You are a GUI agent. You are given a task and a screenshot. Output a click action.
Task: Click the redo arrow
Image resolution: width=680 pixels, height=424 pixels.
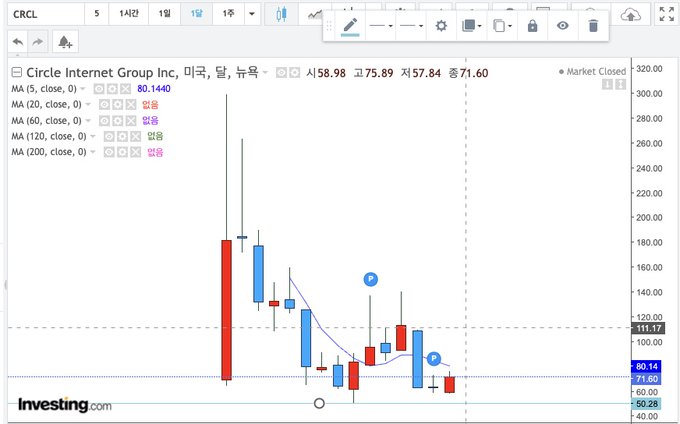[x=38, y=42]
